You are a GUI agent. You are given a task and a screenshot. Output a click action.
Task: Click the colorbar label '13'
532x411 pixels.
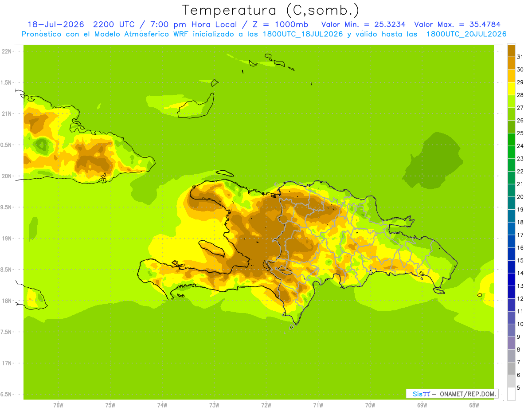(520, 286)
